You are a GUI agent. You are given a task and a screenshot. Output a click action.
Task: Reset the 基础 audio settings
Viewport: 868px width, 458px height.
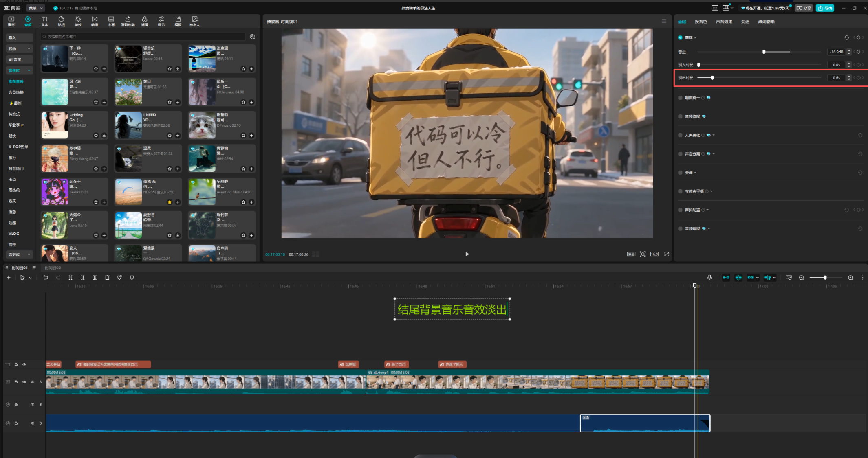coord(846,37)
